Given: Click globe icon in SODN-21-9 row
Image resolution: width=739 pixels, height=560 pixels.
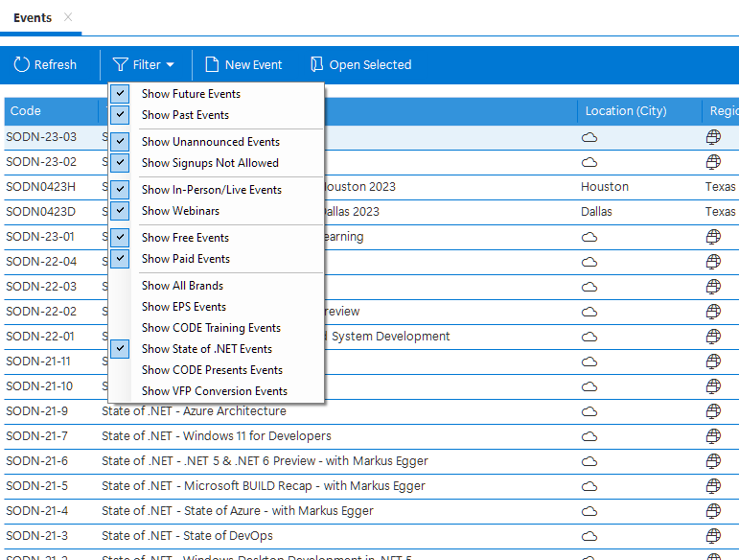Looking at the screenshot, I should pos(713,411).
